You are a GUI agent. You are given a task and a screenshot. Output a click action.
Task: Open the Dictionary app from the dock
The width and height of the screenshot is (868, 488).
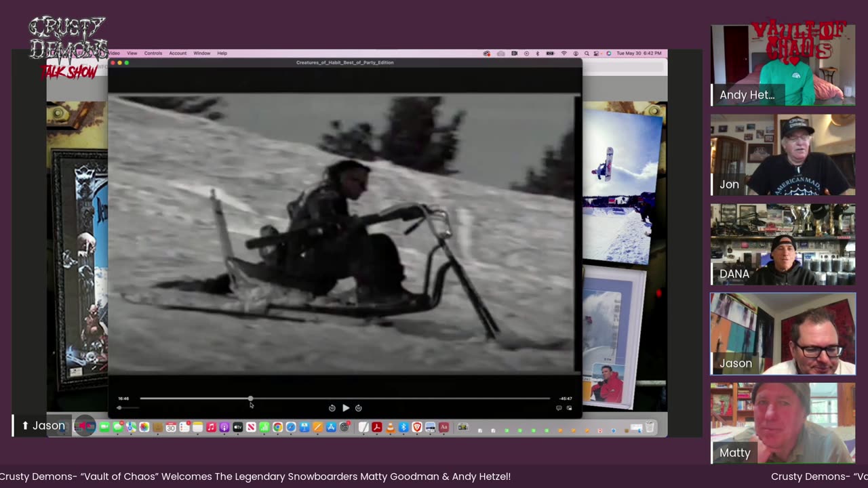coord(443,427)
